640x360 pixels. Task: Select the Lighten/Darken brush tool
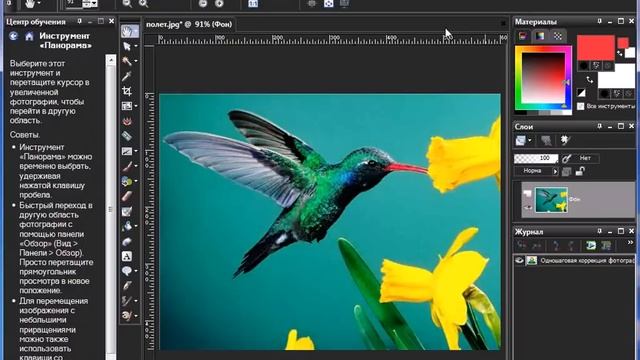127,181
